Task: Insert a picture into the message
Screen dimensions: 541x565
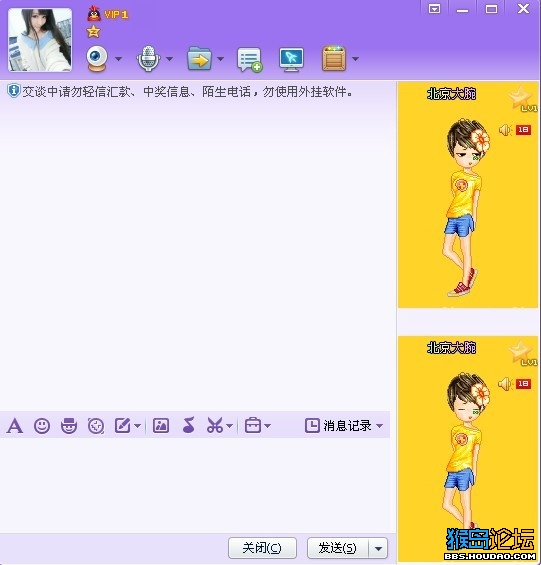Action: (x=161, y=426)
